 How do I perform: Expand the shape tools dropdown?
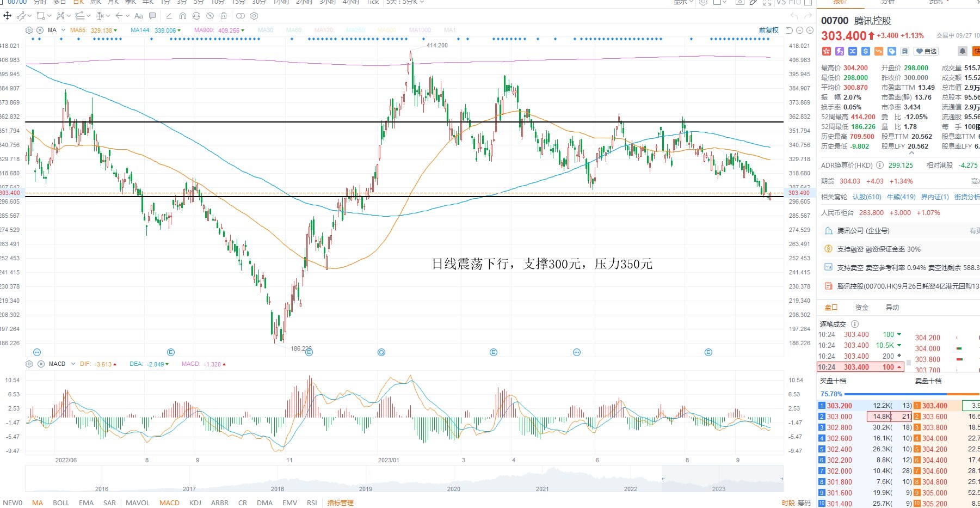[49, 16]
